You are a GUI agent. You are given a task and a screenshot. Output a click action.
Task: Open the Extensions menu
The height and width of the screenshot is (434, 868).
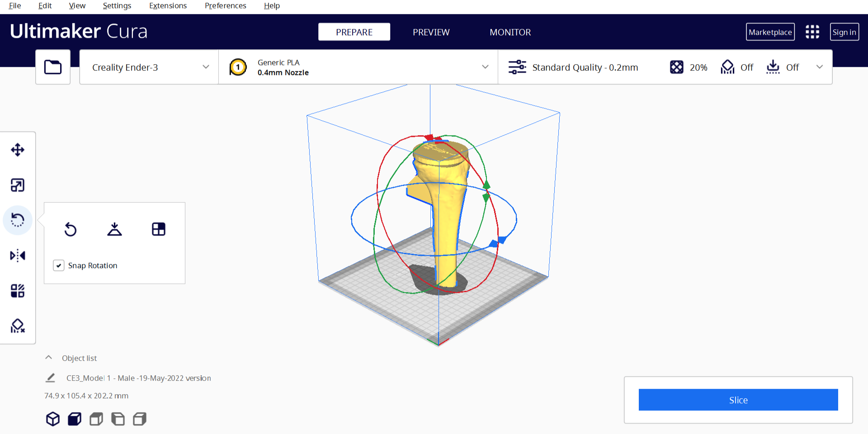(x=168, y=6)
